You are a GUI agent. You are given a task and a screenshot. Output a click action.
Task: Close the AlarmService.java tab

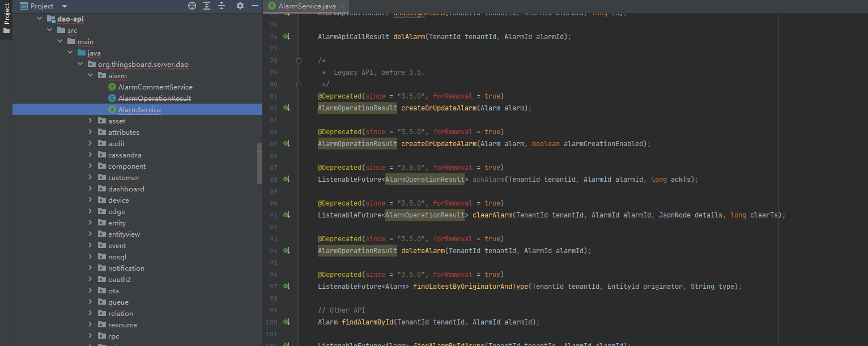[343, 6]
